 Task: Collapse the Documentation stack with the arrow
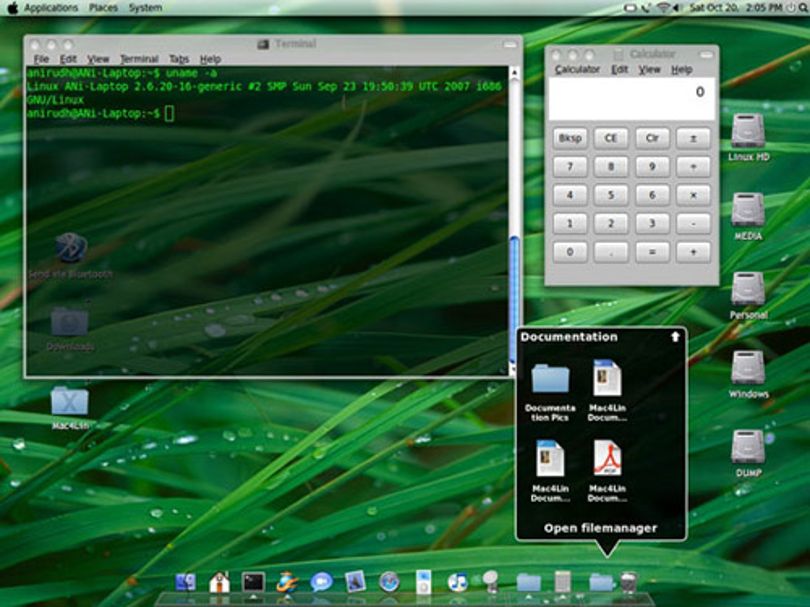[x=675, y=337]
